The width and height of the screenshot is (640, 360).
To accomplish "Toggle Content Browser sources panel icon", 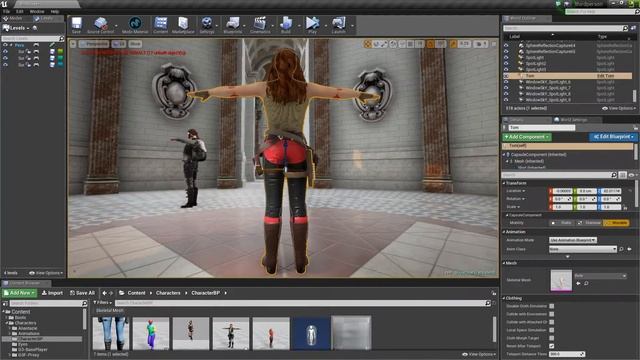I will [x=5, y=304].
